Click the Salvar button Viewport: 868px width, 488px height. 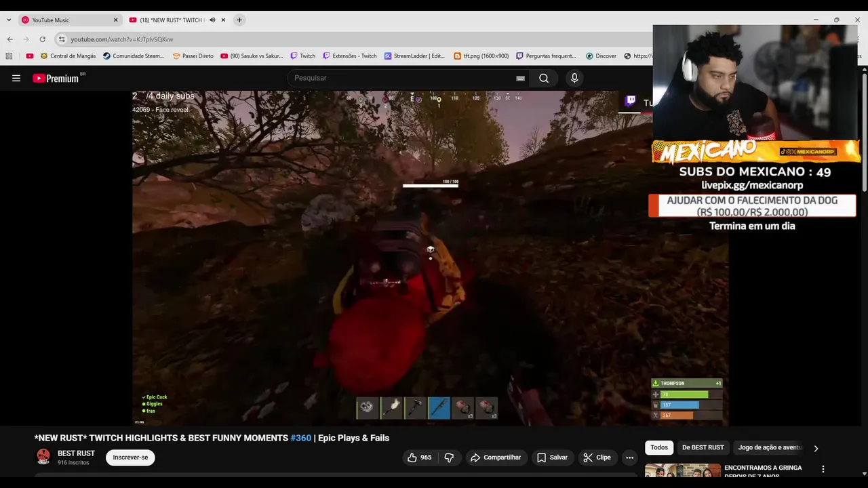(x=552, y=457)
